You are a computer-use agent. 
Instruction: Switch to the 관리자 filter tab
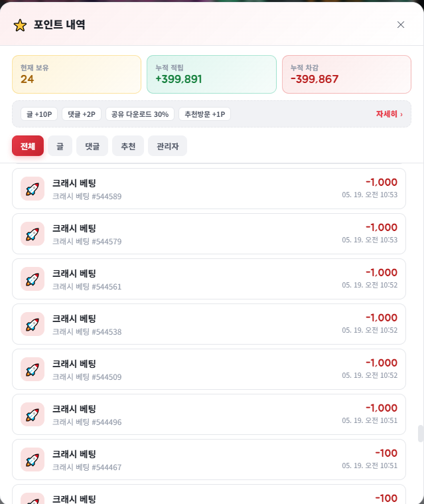(x=167, y=146)
